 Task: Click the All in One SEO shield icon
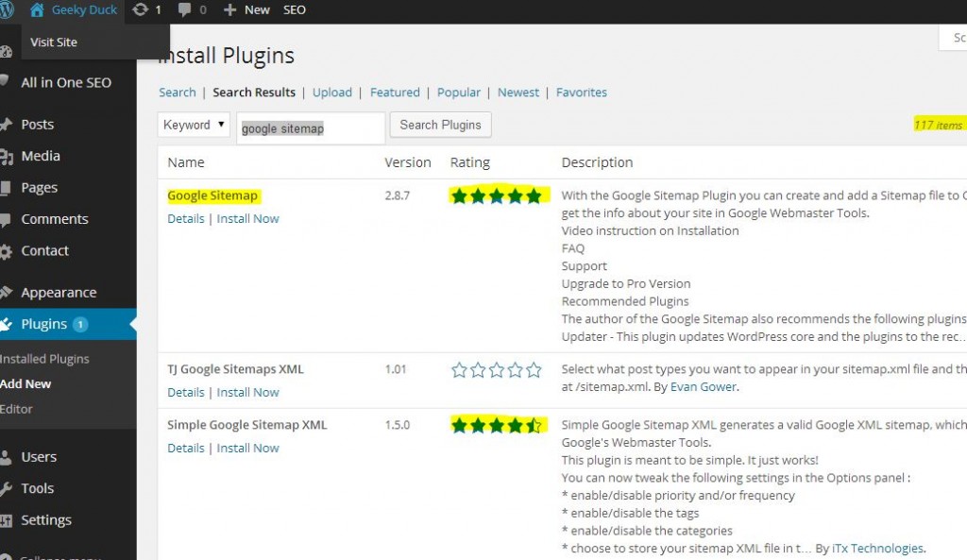pos(5,81)
